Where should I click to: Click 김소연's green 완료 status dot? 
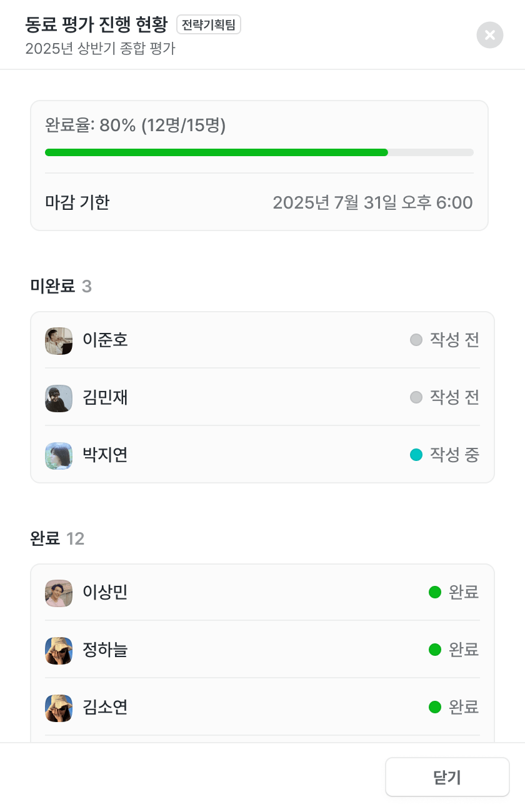click(435, 707)
